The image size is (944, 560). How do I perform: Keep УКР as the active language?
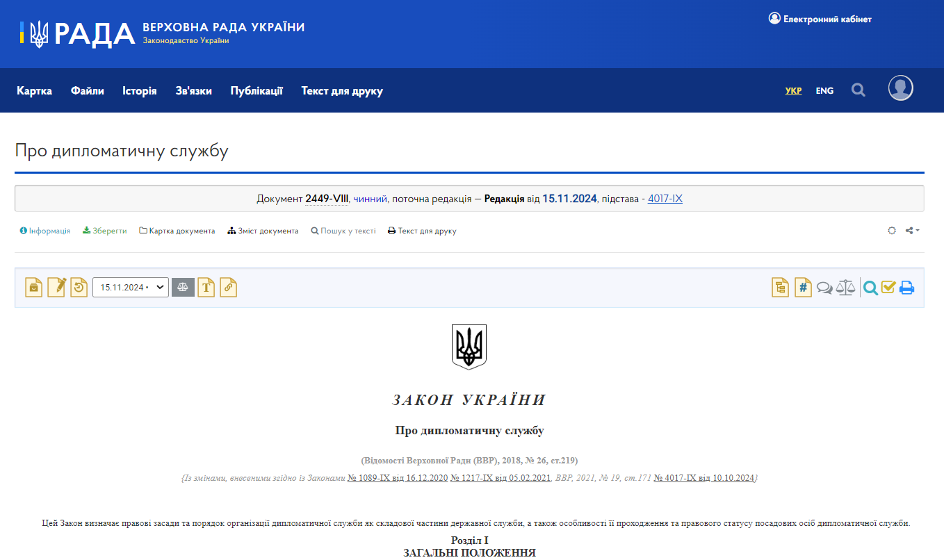793,90
